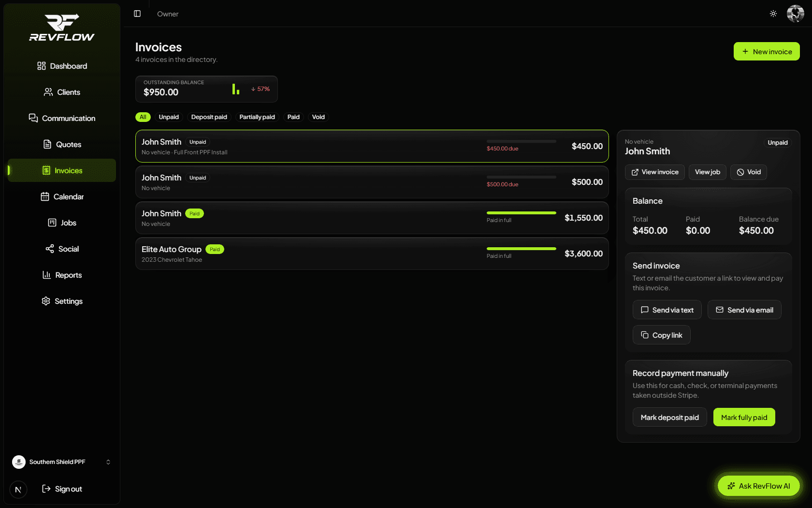Viewport: 812px width, 508px height.
Task: Click the RevFlow logo
Action: point(62,28)
